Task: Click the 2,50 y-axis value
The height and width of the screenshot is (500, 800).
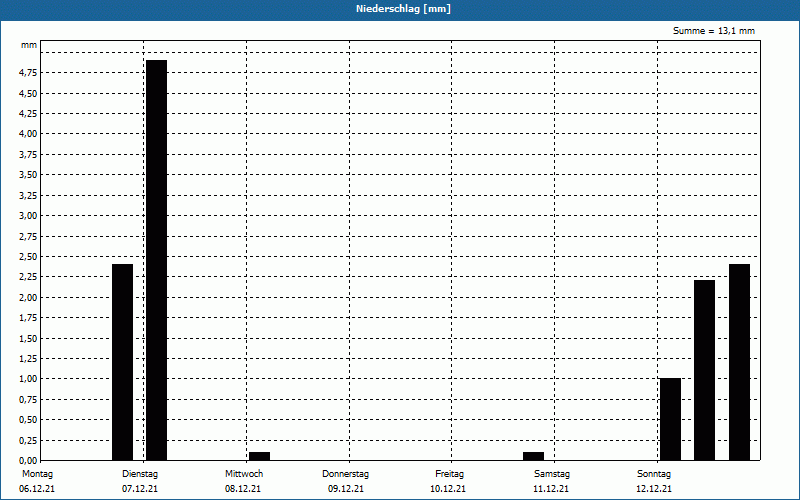Action: (x=28, y=257)
